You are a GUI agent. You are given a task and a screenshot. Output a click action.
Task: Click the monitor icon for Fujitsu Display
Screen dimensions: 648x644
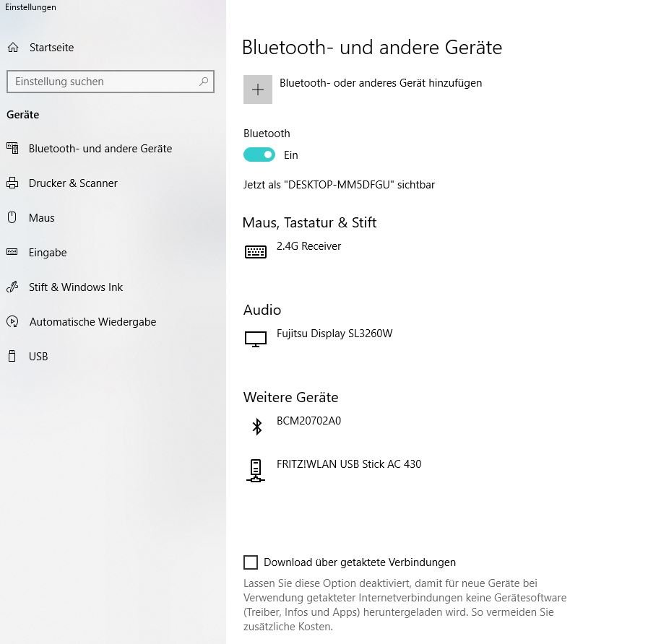coord(256,339)
